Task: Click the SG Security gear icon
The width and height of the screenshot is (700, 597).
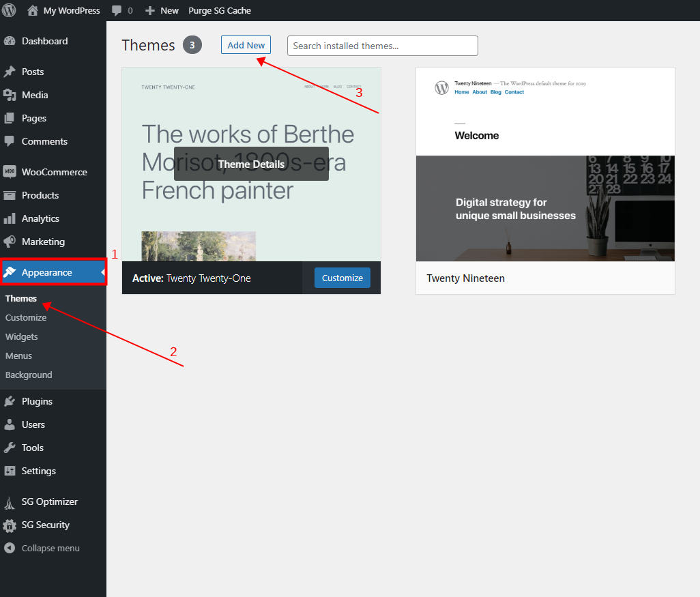Action: point(10,525)
